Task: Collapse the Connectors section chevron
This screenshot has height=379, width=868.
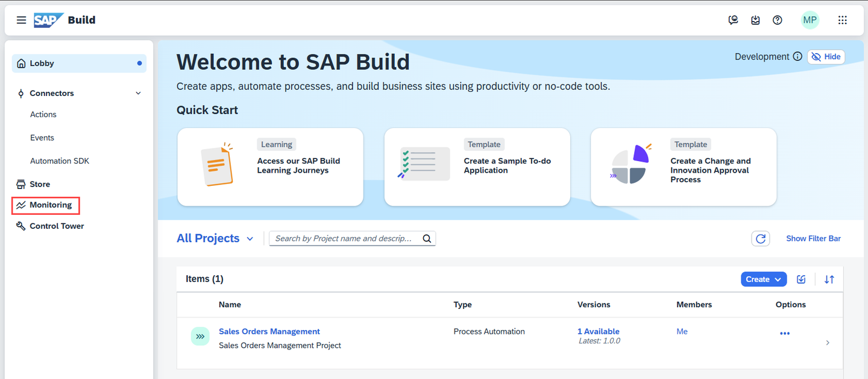Action: [x=138, y=94]
